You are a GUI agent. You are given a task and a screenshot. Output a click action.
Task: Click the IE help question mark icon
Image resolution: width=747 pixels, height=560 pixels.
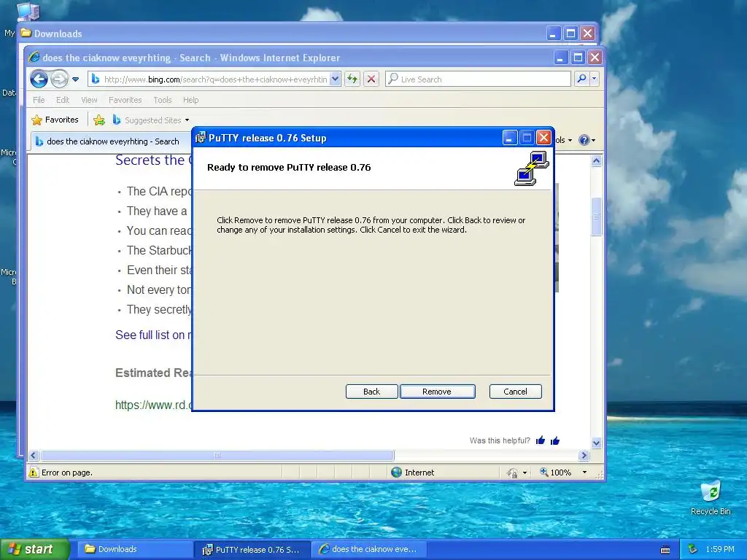[584, 140]
